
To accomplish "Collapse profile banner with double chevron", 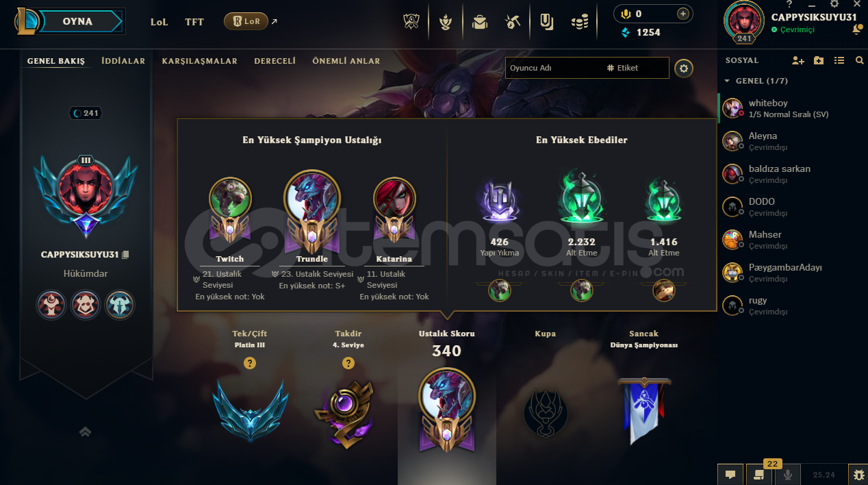I will pos(86,432).
